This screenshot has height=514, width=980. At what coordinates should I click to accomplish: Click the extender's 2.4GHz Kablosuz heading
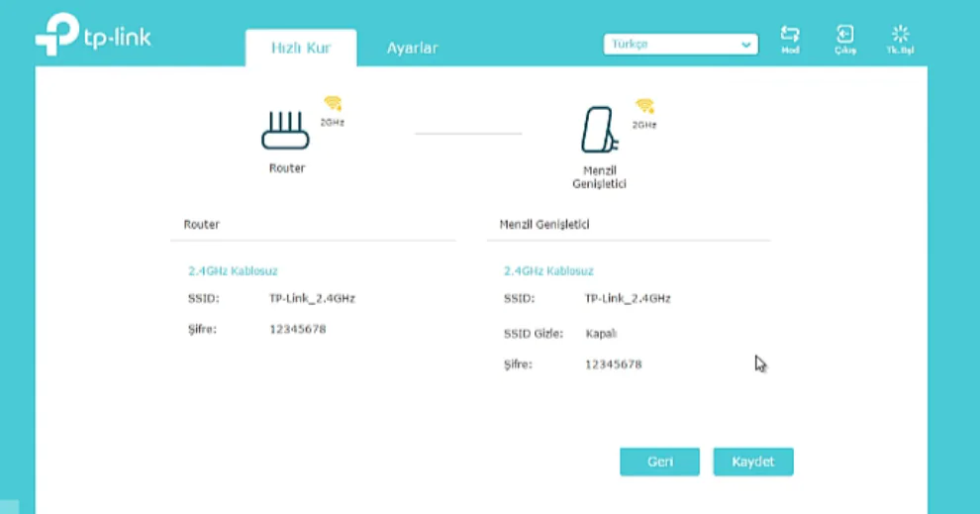click(548, 270)
